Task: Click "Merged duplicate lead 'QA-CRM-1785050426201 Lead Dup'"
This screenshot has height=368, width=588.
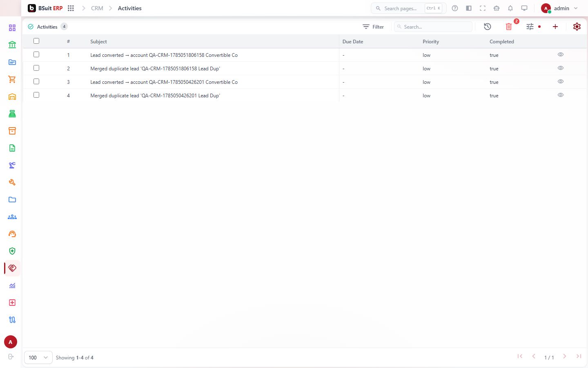Action: (155, 96)
